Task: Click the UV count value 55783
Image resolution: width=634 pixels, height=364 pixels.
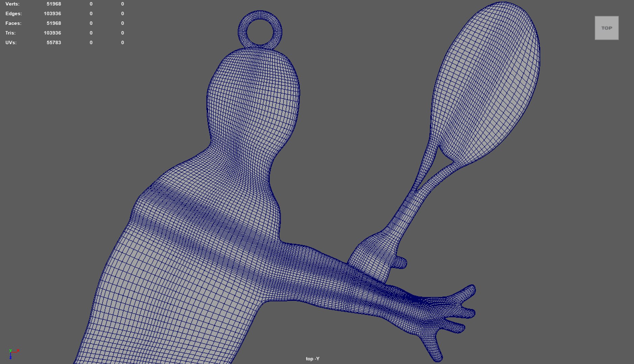Action: coord(54,42)
